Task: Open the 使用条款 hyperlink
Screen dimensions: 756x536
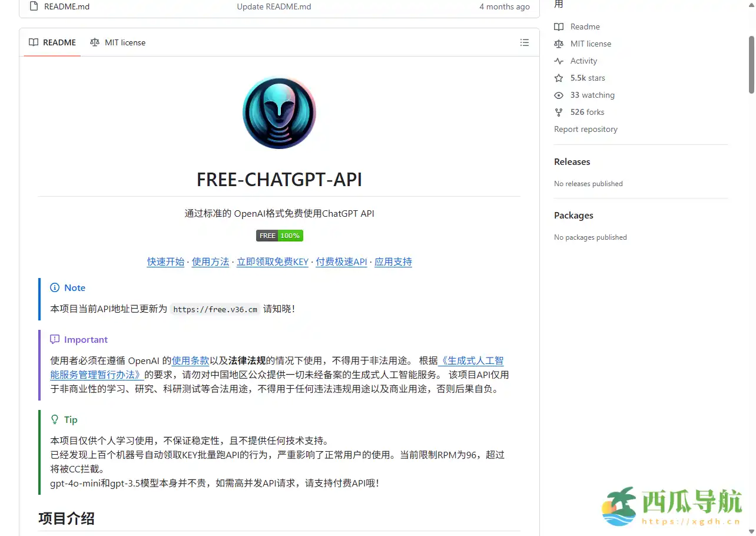Action: 191,360
